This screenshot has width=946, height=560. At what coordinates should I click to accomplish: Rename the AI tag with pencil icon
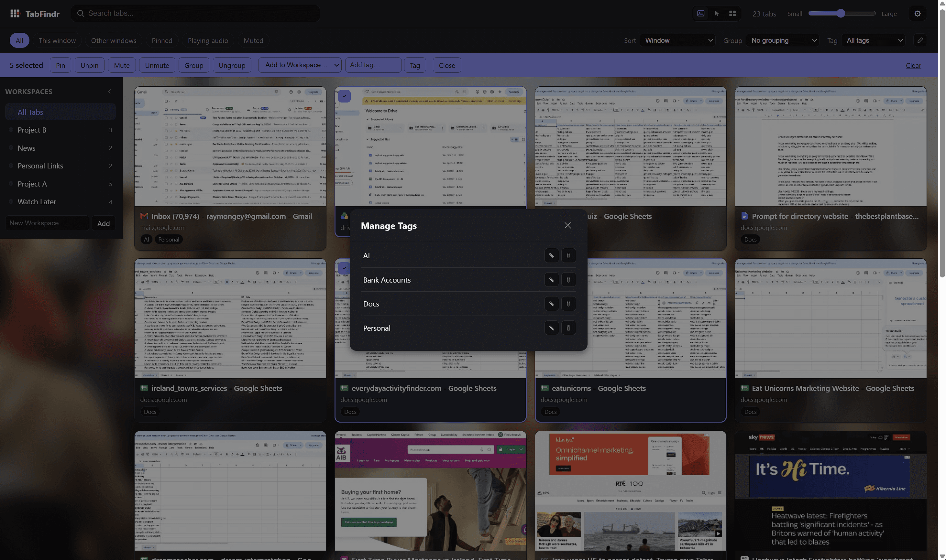coord(552,256)
